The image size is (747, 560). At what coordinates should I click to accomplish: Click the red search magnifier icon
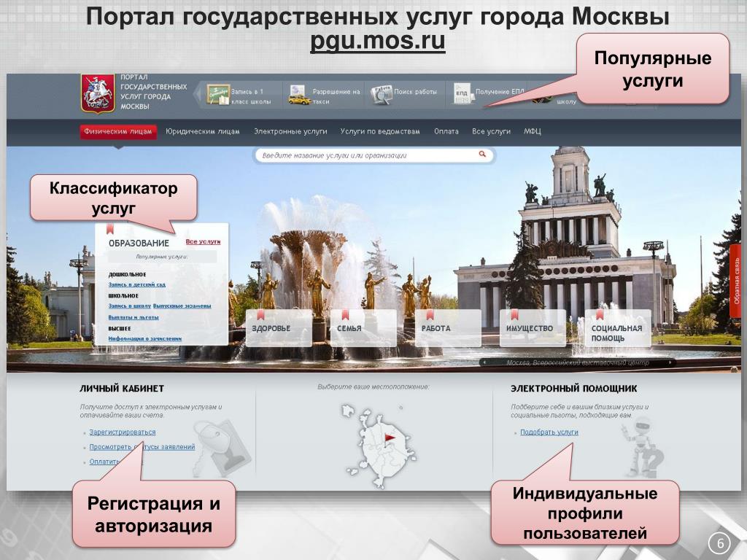[x=482, y=155]
